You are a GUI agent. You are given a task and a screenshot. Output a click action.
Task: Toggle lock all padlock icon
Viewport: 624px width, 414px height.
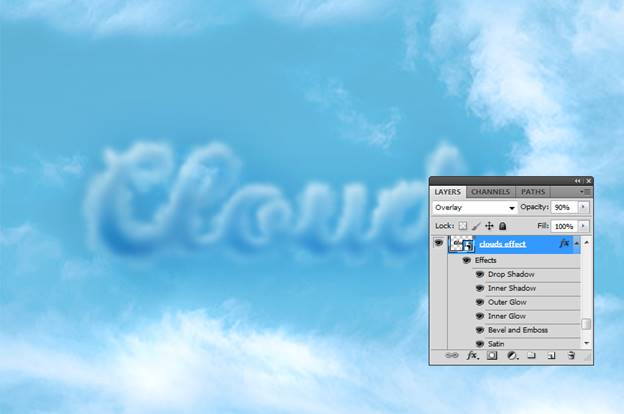[x=503, y=226]
